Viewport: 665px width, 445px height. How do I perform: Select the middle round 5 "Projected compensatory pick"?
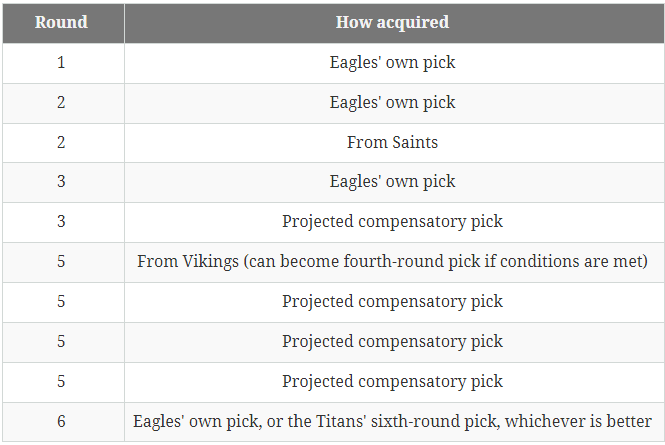(x=392, y=342)
